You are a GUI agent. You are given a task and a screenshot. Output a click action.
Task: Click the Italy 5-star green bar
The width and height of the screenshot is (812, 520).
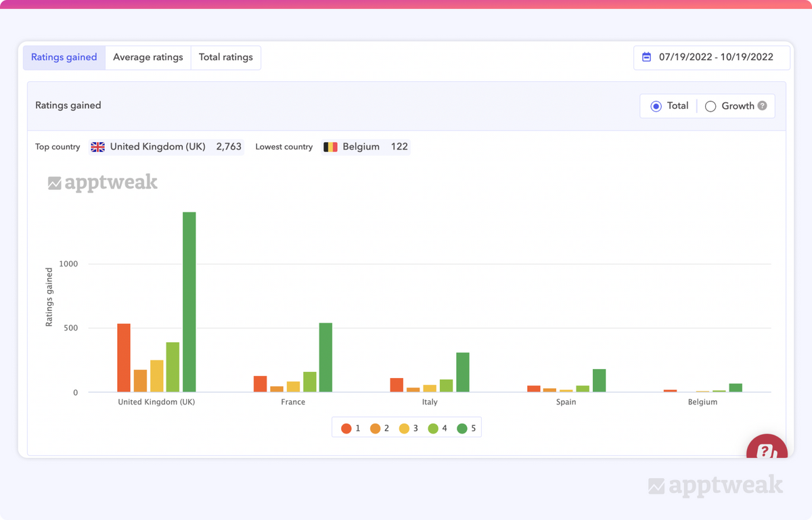463,372
